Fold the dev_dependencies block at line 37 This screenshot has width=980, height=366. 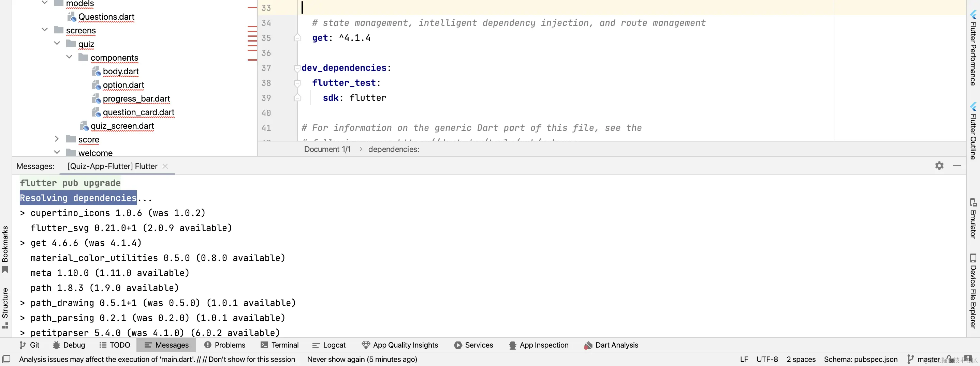point(297,68)
